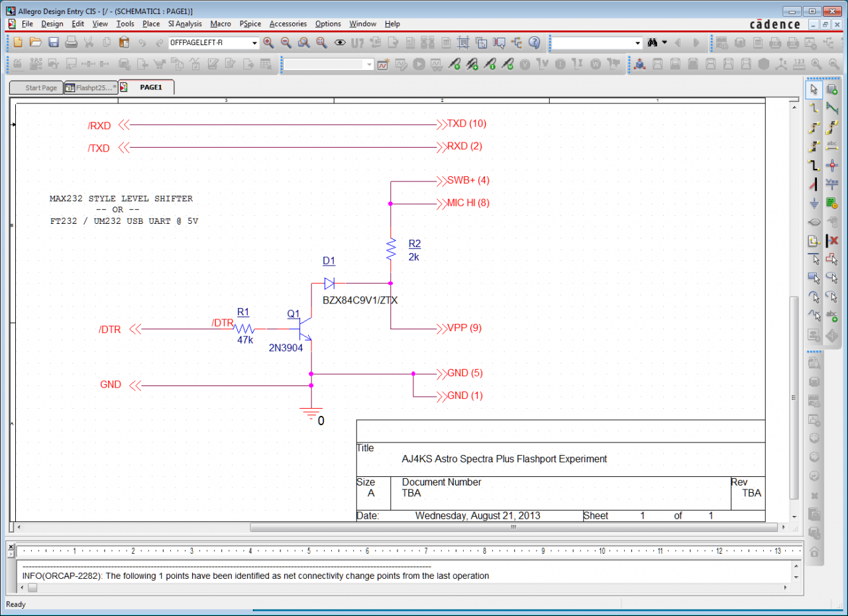The image size is (848, 616).
Task: Pick the Place Ground tool
Action: click(814, 203)
